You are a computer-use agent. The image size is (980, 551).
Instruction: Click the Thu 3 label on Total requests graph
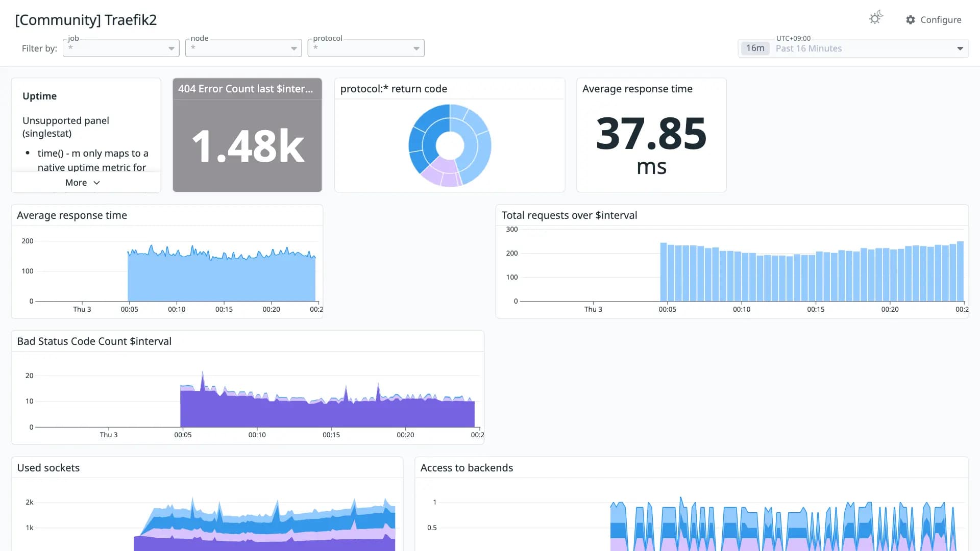(593, 309)
